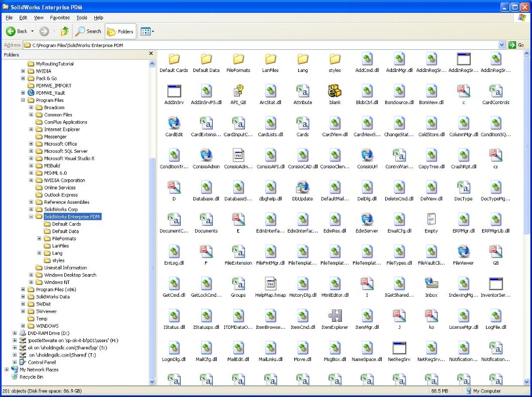Click the LicenseMgr.dll file icon

[x=463, y=316]
